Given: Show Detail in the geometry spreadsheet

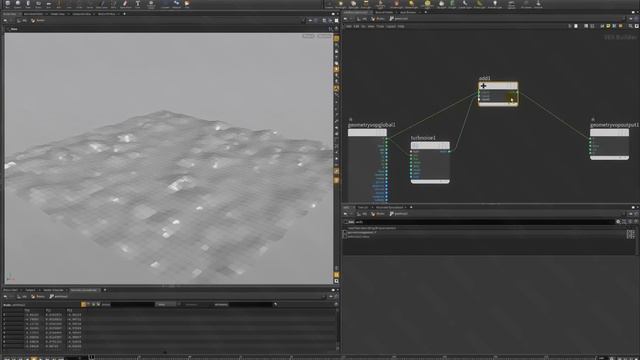Looking at the screenshot, I should pyautogui.click(x=98, y=304).
